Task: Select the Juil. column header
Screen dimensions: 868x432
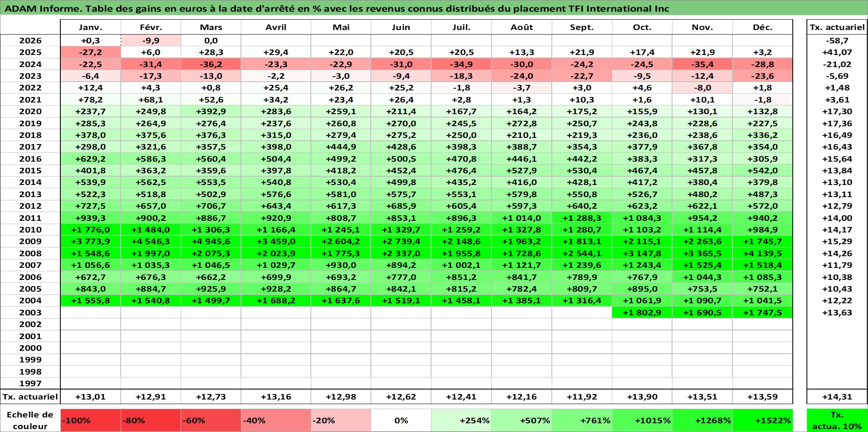Action: coord(461,27)
